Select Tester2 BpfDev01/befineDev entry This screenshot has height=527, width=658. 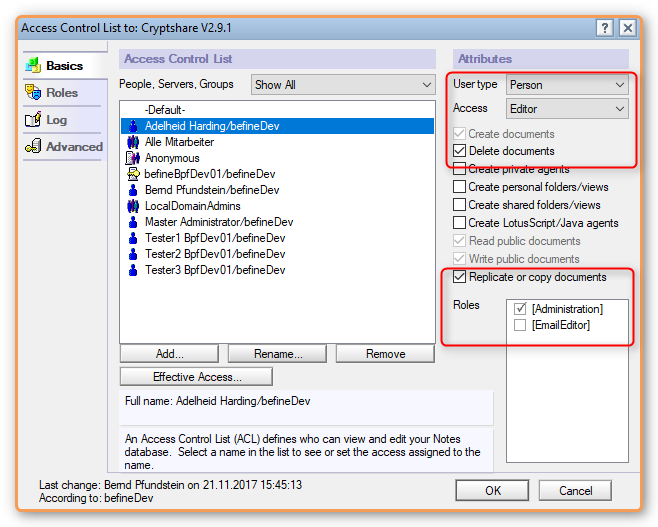coord(277,253)
